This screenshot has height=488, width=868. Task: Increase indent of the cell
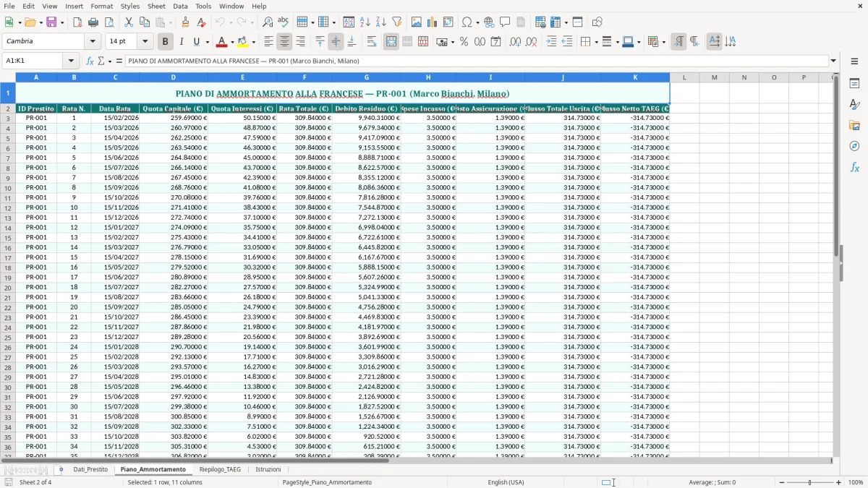(x=551, y=41)
